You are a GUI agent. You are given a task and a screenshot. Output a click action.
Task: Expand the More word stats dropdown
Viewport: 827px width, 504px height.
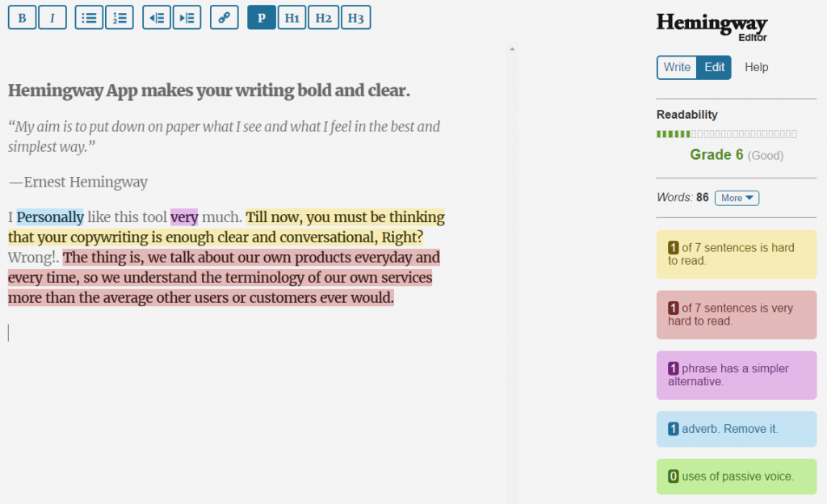click(737, 198)
